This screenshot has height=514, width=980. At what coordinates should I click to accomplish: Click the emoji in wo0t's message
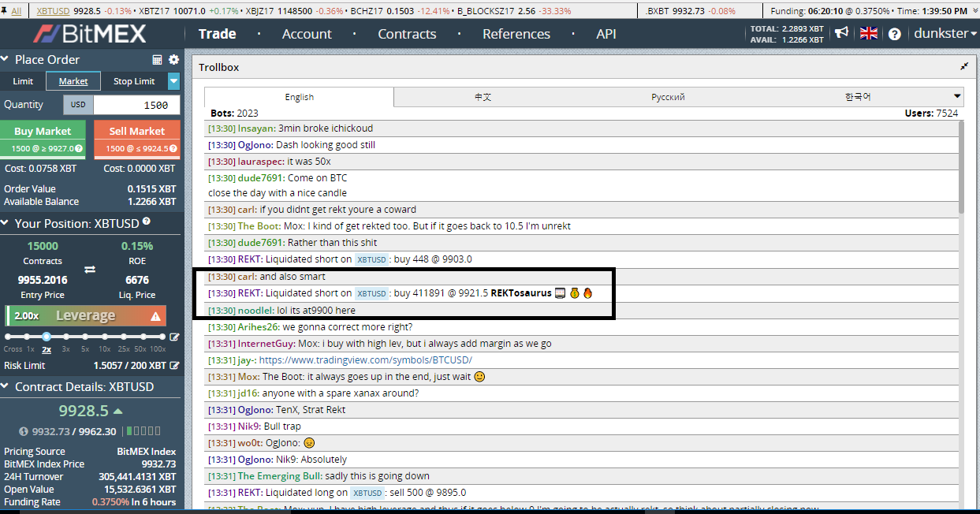(x=309, y=443)
